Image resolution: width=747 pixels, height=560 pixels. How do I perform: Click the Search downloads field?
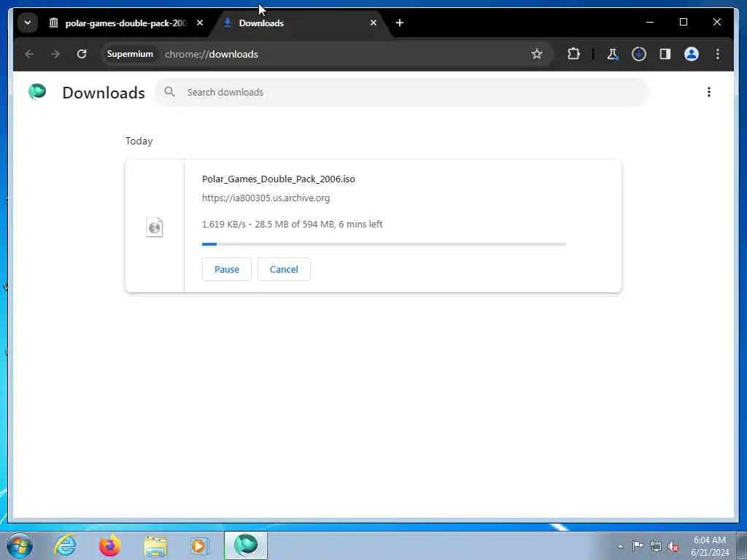click(402, 93)
